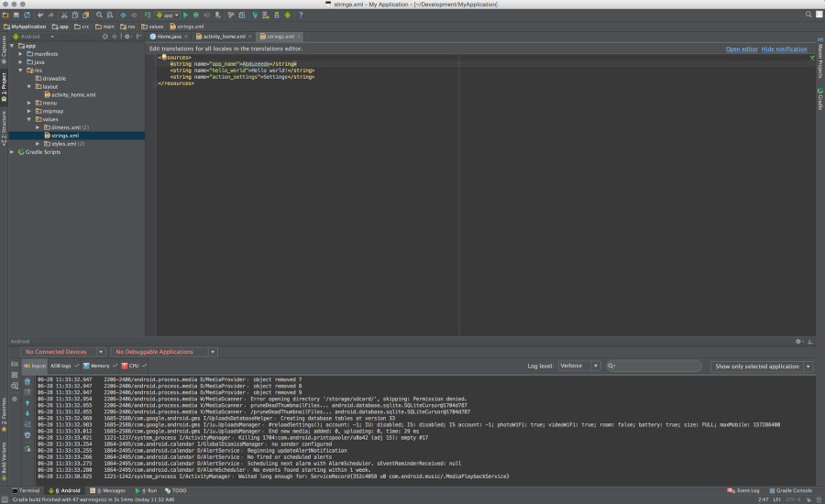The height and width of the screenshot is (504, 825).
Task: Expand the manifests folder arrow
Action: click(x=20, y=54)
